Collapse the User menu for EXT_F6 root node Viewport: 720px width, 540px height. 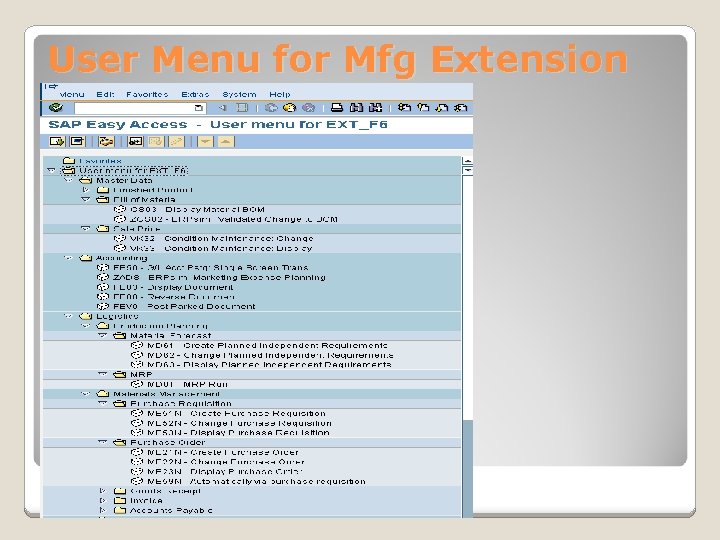pyautogui.click(x=51, y=170)
